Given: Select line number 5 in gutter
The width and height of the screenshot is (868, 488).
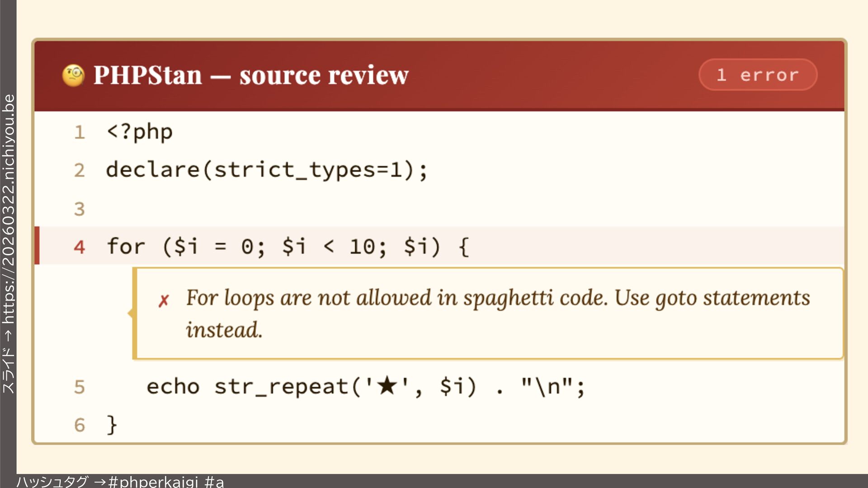Looking at the screenshot, I should click(x=80, y=387).
